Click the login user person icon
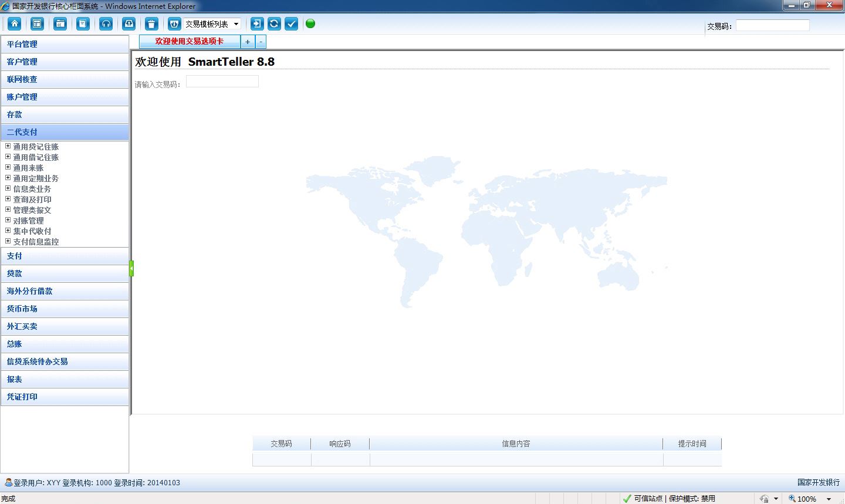 point(8,482)
